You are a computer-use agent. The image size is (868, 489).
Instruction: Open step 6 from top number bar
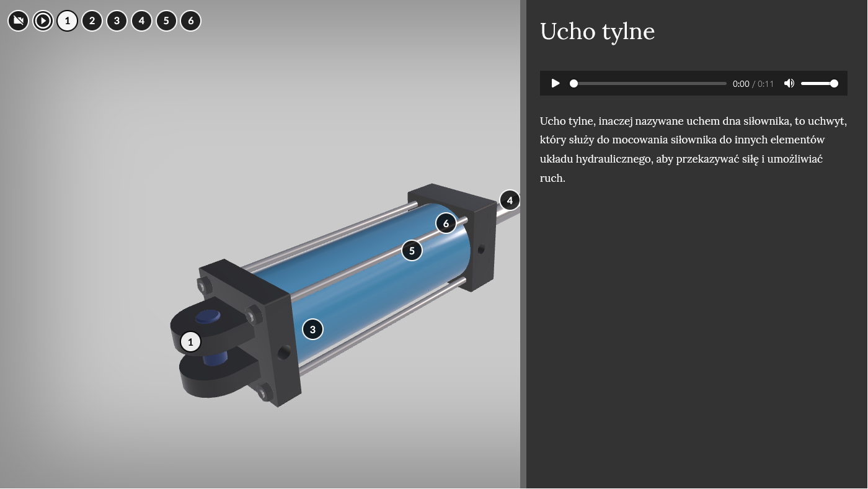(191, 21)
